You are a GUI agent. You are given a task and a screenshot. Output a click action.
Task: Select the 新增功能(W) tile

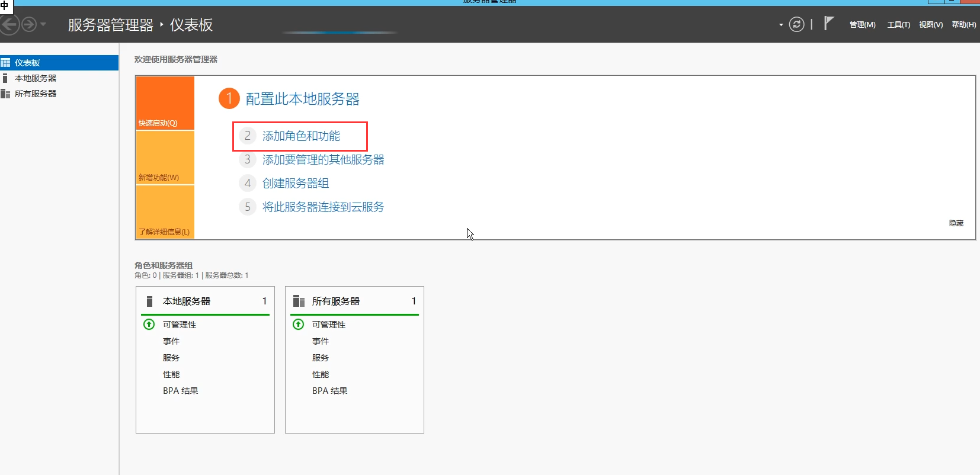click(165, 158)
